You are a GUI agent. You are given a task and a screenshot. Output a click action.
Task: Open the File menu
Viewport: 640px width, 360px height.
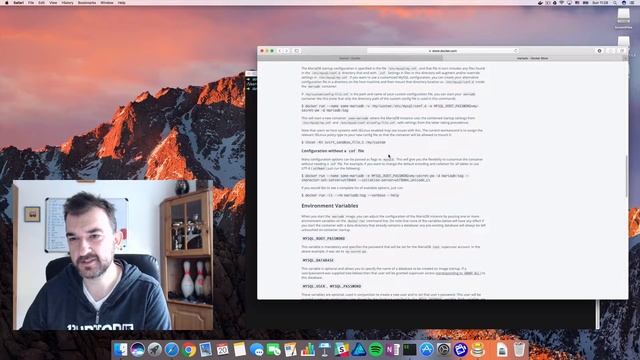[x=31, y=2]
